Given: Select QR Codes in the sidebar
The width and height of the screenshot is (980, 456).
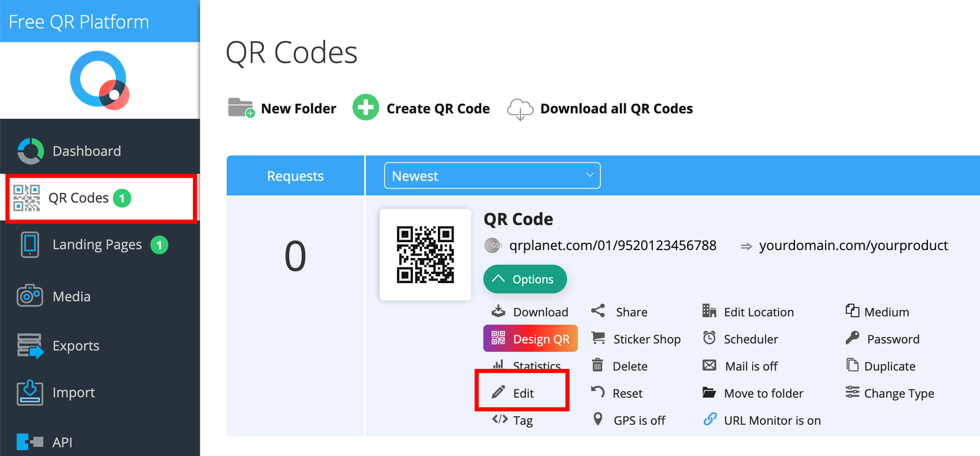Looking at the screenshot, I should click(x=101, y=198).
